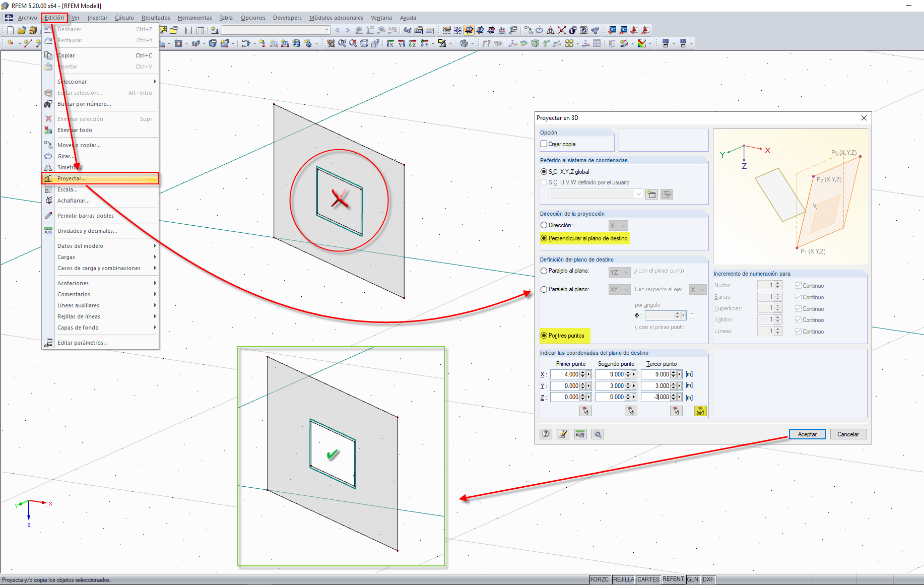924x585 pixels.
Task: Click the Open file folder icon
Action: (x=21, y=30)
